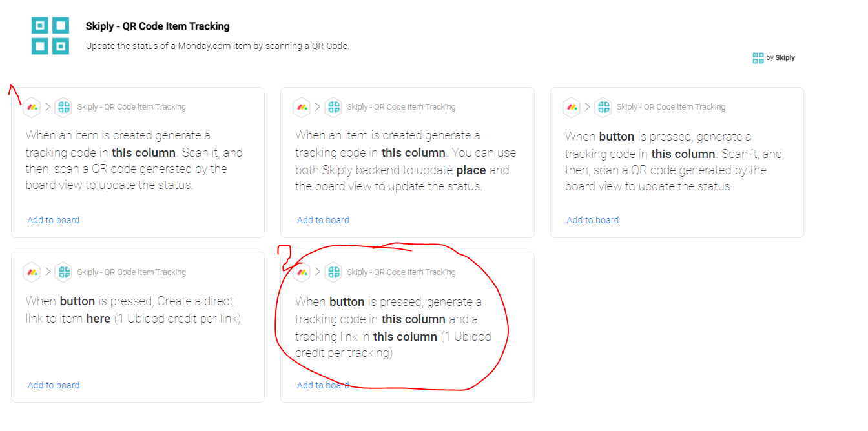
Task: Click monday icon in 'update place' recipe card
Action: point(302,107)
